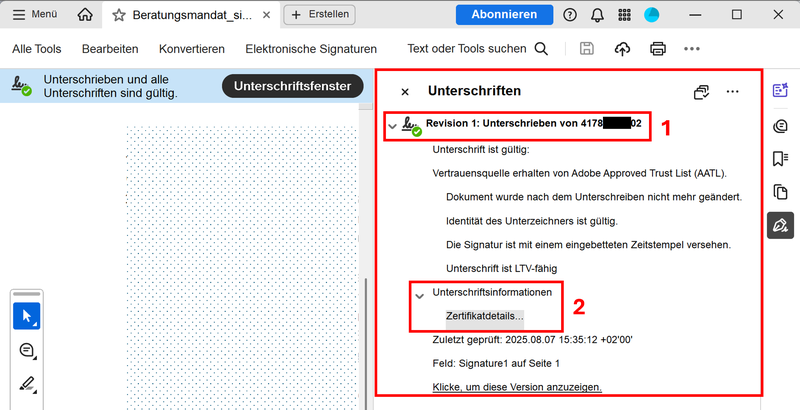
Task: Open notifications bell icon
Action: pyautogui.click(x=597, y=15)
